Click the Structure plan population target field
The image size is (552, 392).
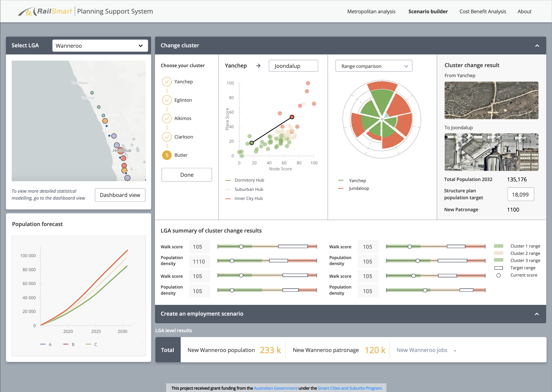[520, 194]
